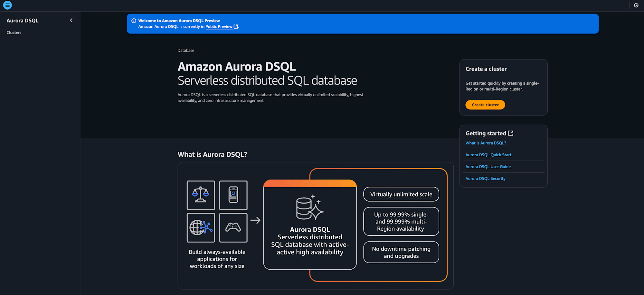Open Aurora DSQL Quick Start link

pyautogui.click(x=488, y=155)
